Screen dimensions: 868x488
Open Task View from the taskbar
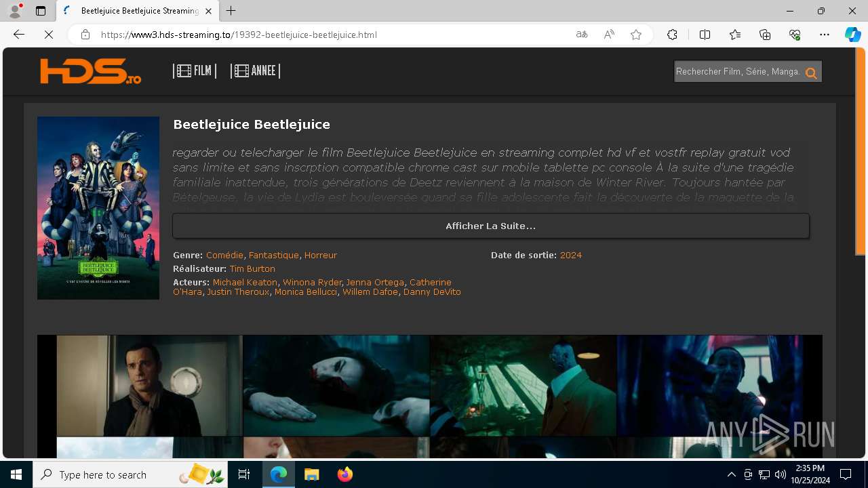click(x=244, y=474)
